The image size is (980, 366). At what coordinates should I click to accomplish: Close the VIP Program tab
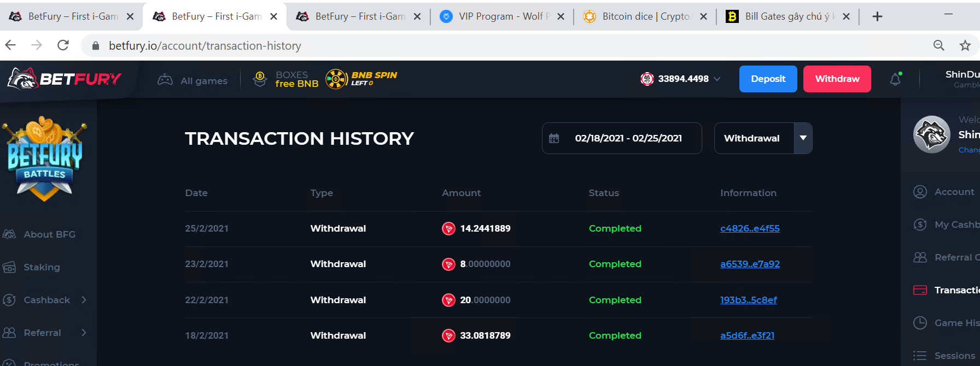tap(561, 16)
